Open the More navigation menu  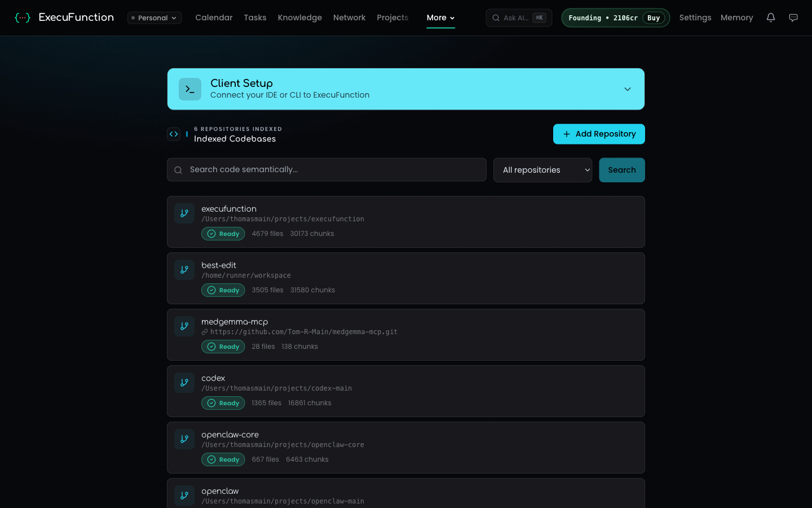pyautogui.click(x=440, y=17)
